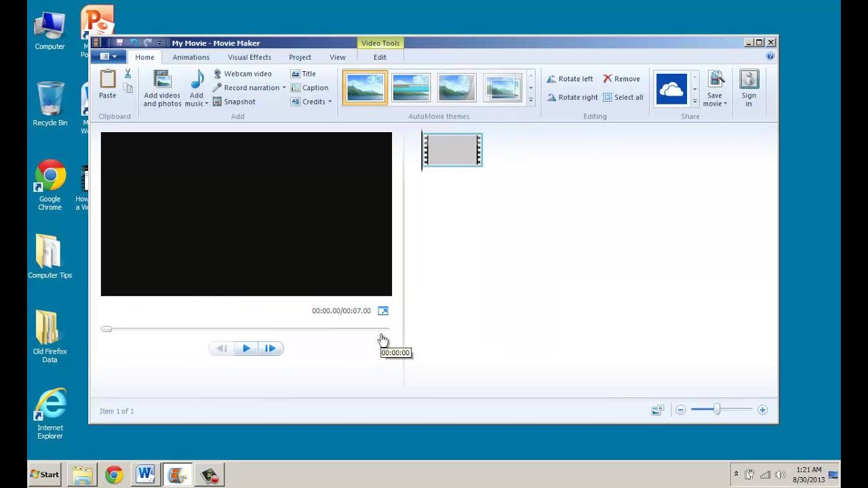Click Add videos and photos
The image size is (868, 488).
162,88
